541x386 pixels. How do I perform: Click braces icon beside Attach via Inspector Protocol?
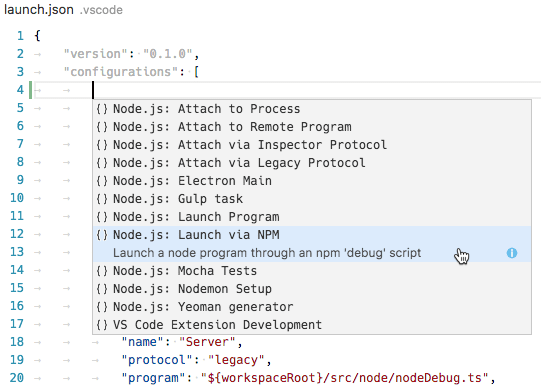pyautogui.click(x=102, y=145)
